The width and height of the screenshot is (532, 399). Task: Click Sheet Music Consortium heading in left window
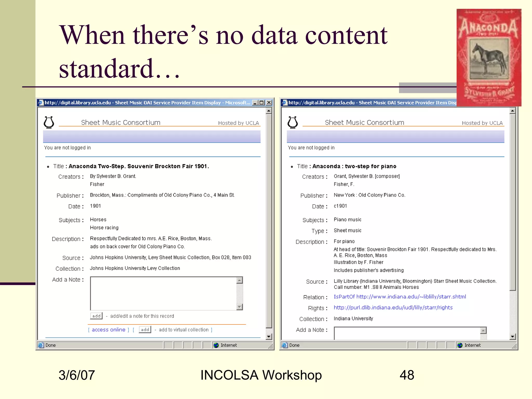point(121,122)
